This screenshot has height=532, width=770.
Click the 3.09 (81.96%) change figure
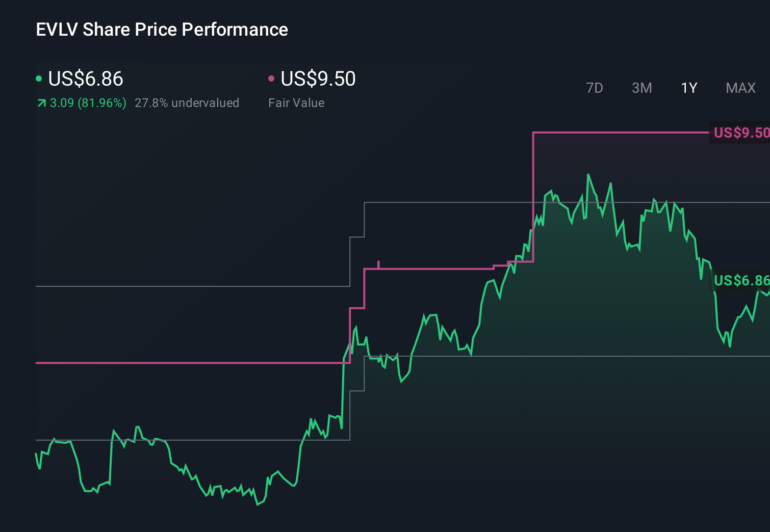tap(87, 102)
